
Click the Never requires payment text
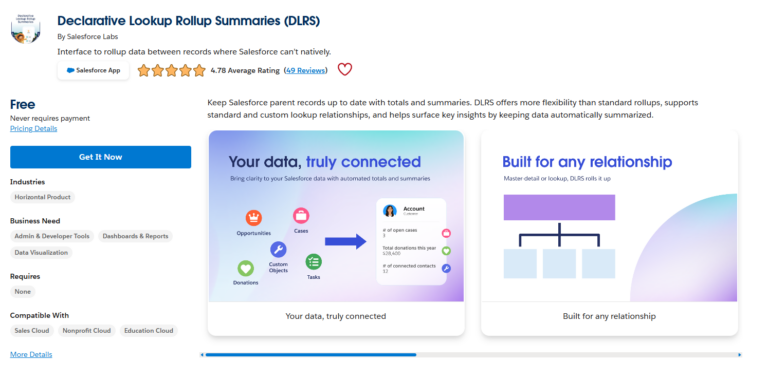(50, 119)
